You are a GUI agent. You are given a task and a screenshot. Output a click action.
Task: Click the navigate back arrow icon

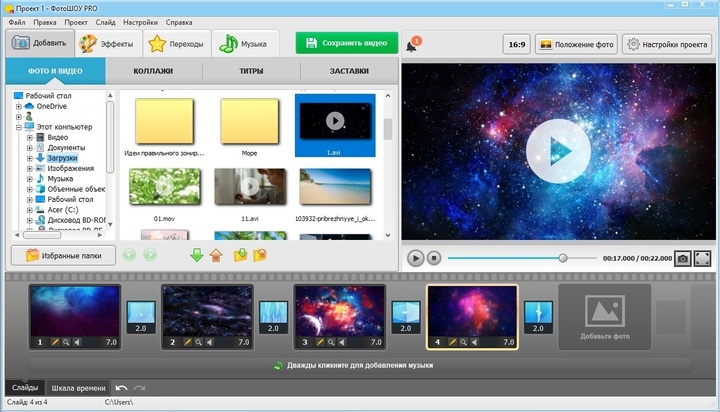pos(129,255)
